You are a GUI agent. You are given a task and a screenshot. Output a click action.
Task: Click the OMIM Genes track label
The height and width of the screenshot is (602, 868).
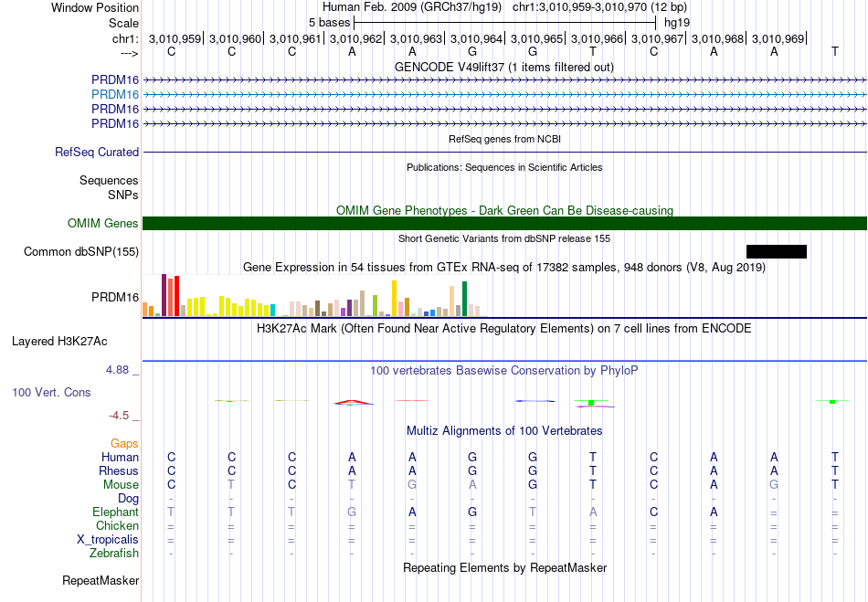[x=103, y=224]
